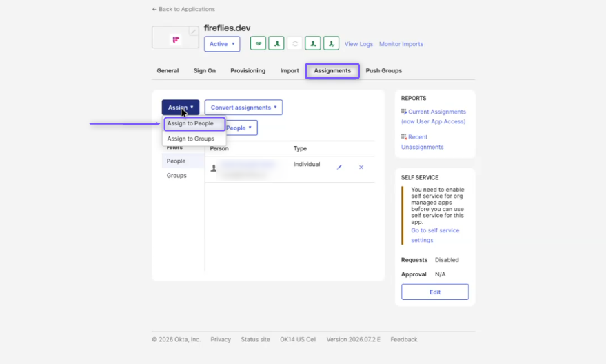
Task: Open the People filter dropdown
Action: 241,128
